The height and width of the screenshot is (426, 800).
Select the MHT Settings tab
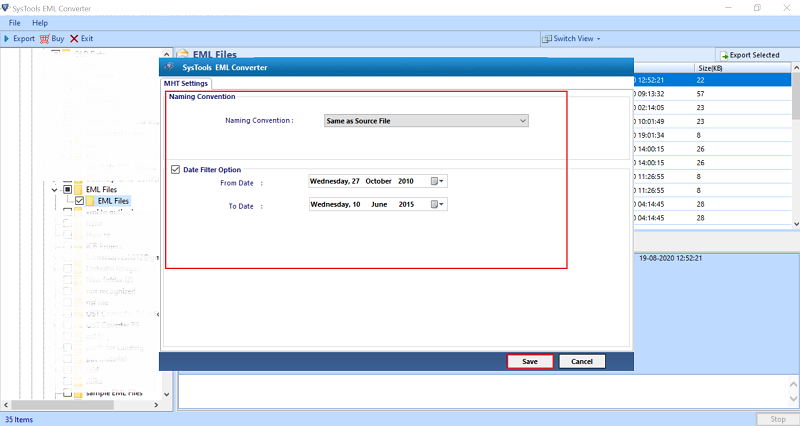point(186,83)
